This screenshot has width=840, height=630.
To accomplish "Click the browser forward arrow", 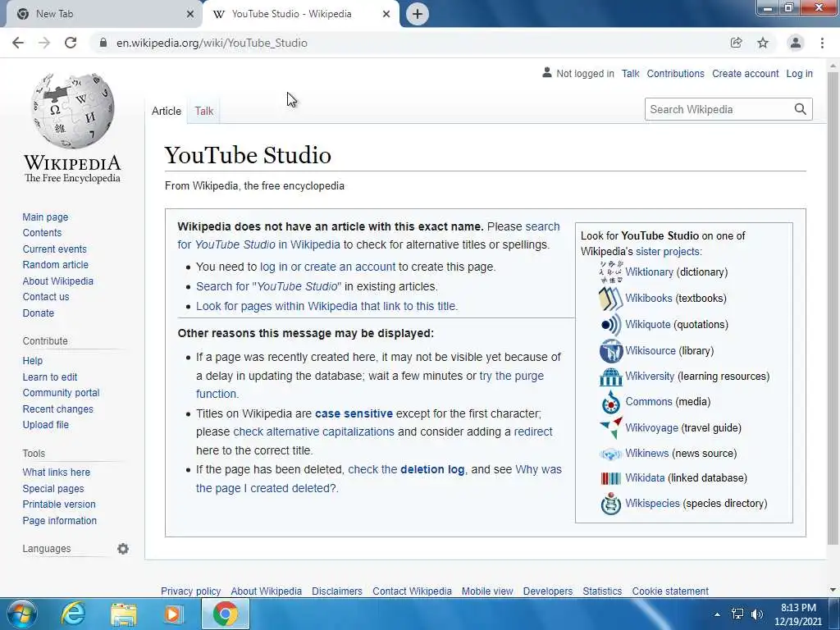I will point(44,43).
